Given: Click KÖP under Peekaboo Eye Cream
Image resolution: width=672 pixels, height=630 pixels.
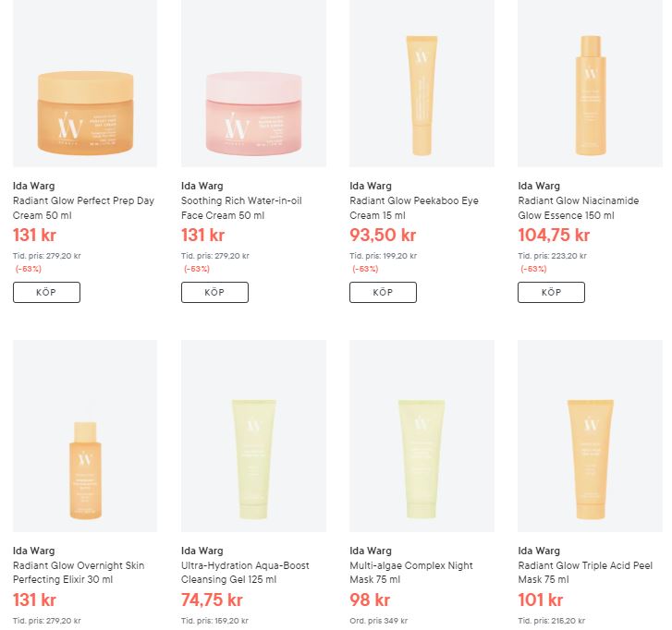Looking at the screenshot, I should [x=384, y=292].
